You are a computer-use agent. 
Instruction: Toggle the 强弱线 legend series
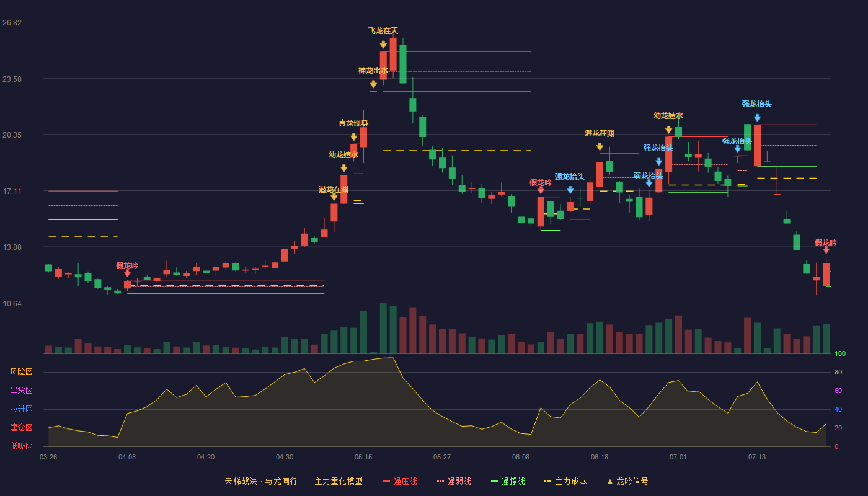pos(454,481)
